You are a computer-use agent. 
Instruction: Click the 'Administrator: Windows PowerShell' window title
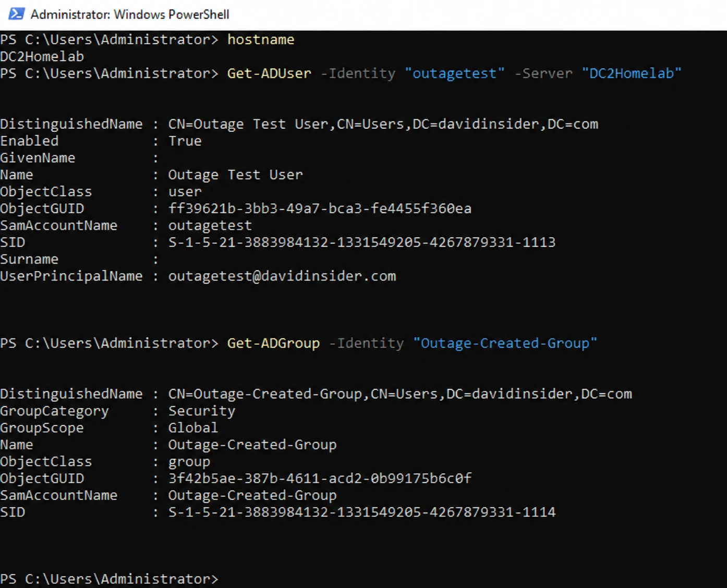point(130,15)
